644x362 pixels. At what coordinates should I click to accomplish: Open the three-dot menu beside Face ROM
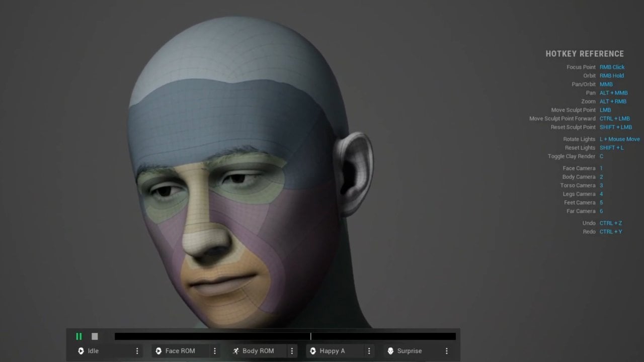214,351
